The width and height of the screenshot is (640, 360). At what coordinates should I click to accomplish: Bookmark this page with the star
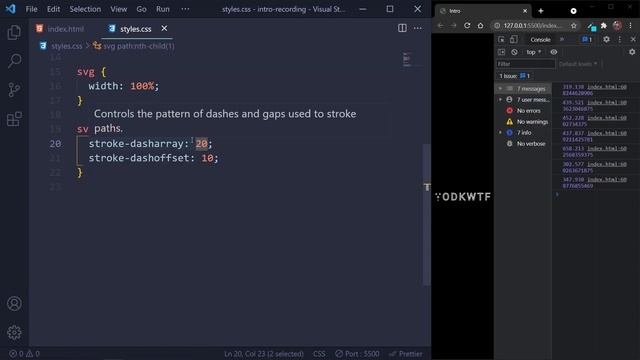pyautogui.click(x=573, y=25)
